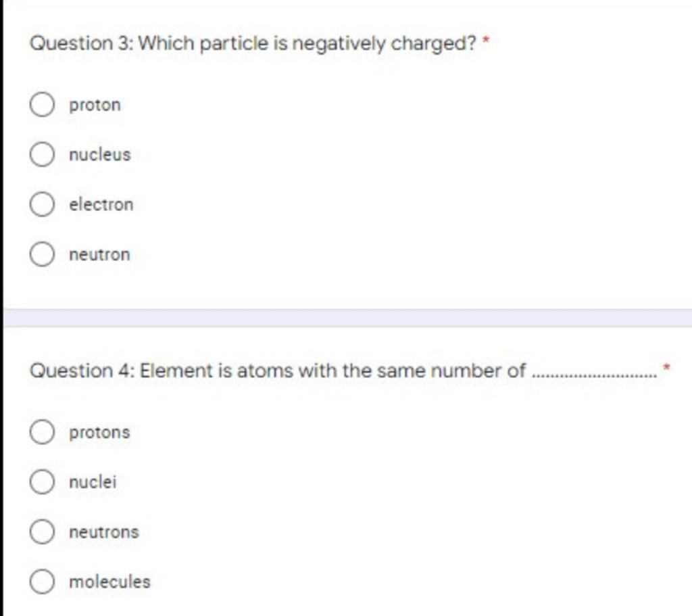Click the 'neutrons' answer label text
The width and height of the screenshot is (692, 616).
[x=104, y=532]
